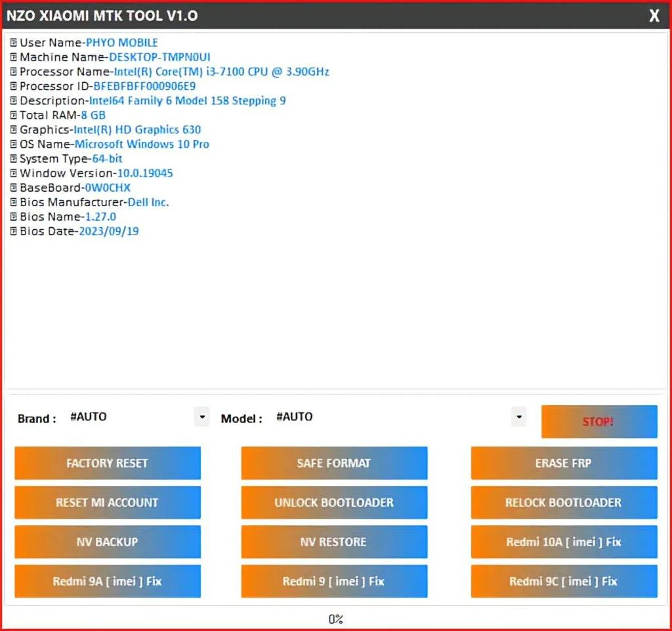Click the PHYO MOBILE user name text
The image size is (672, 631).
(x=121, y=43)
